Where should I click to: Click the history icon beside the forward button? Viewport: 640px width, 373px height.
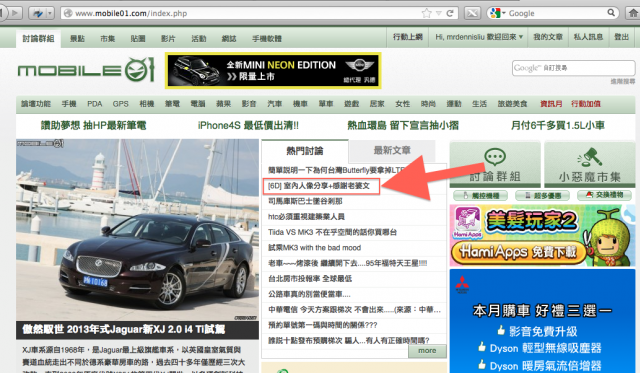38,13
